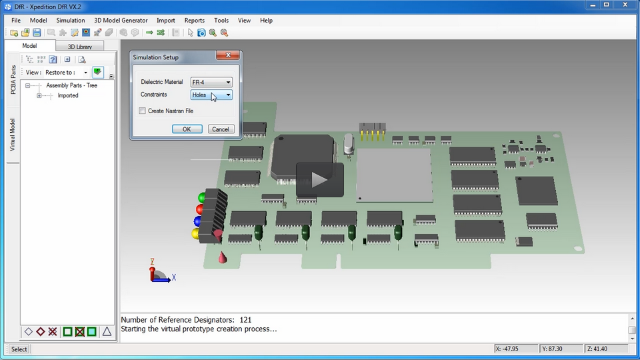Enable the Create Nastran File checkbox
The width and height of the screenshot is (640, 360).
(x=142, y=111)
